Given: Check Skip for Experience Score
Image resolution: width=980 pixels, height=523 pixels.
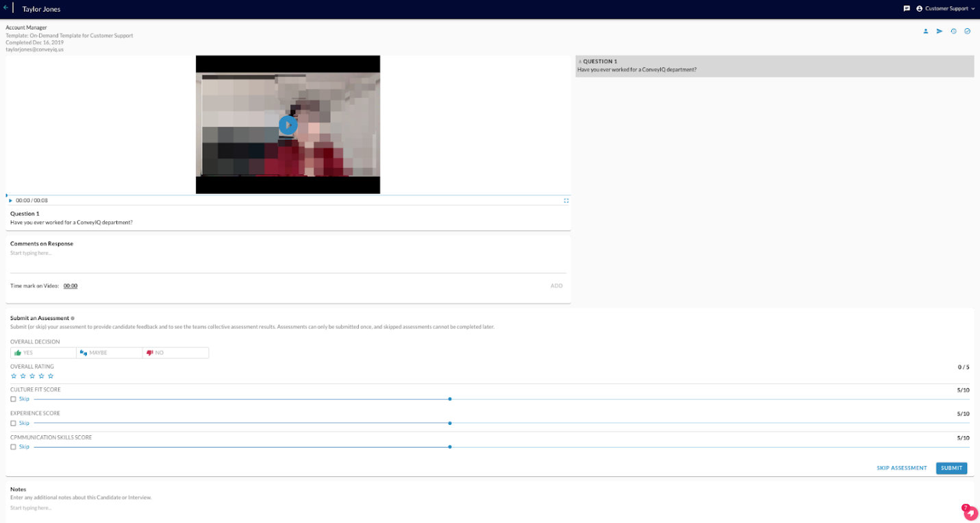Looking at the screenshot, I should (x=13, y=423).
